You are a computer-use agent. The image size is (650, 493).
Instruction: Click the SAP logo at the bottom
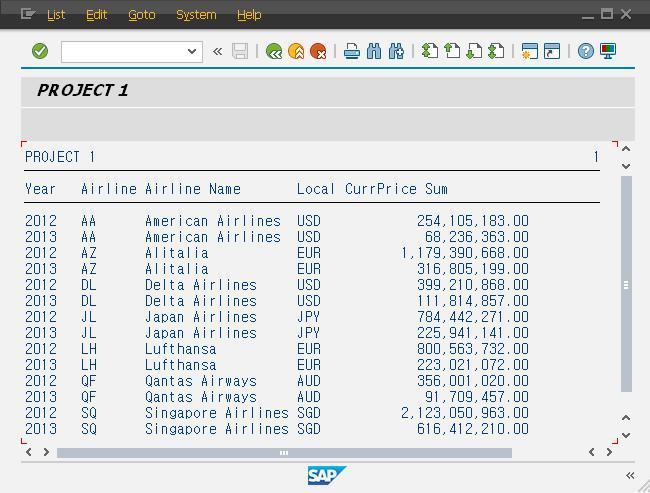coord(327,476)
